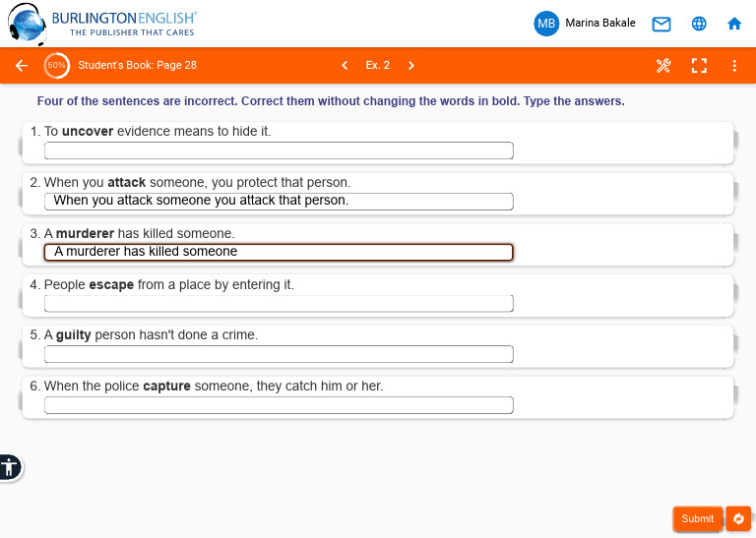
Task: Click the Submit button
Action: [x=697, y=518]
